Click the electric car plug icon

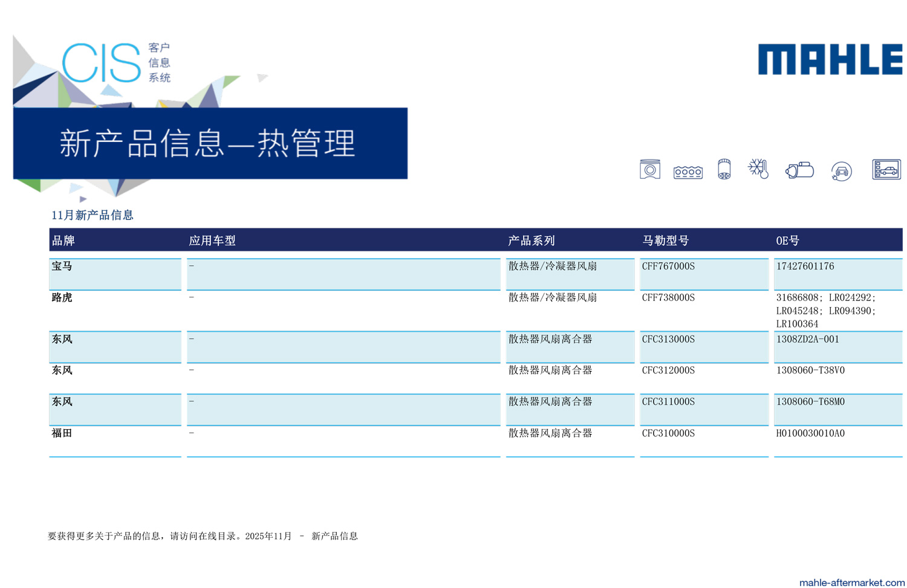[x=841, y=172]
